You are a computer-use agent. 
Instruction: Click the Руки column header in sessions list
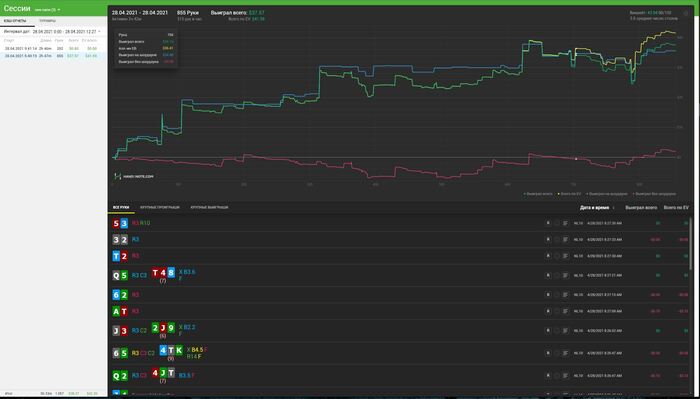click(x=59, y=41)
